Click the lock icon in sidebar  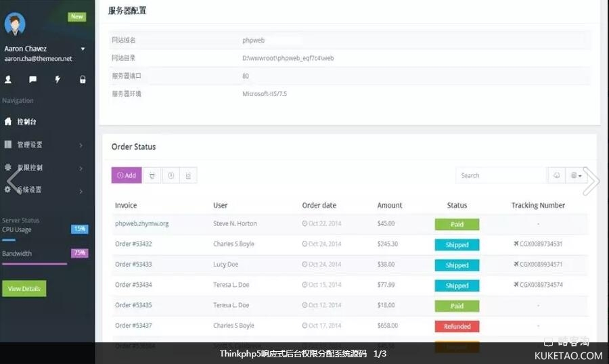[x=83, y=80]
